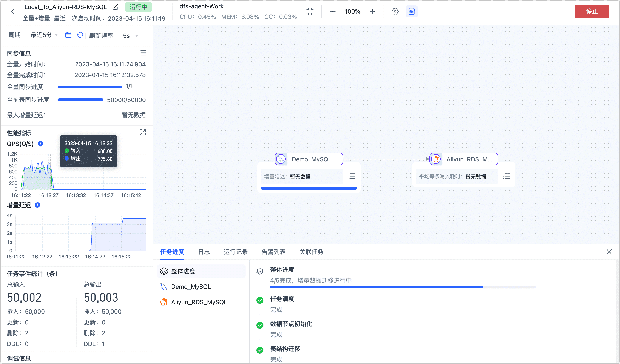Click the dfs-agent-Work agent name
Viewport: 620px width, 364px height.
click(x=202, y=6)
